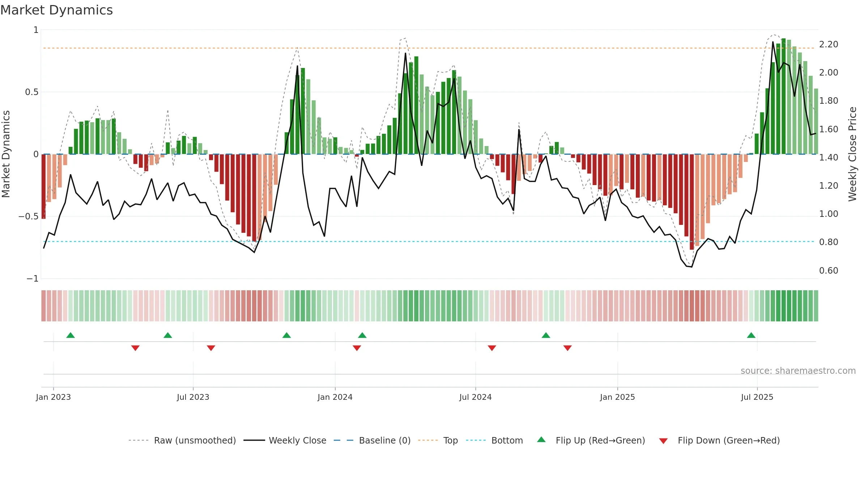Click the 1.60 price axis tick label
The width and height of the screenshot is (868, 488).
point(829,129)
